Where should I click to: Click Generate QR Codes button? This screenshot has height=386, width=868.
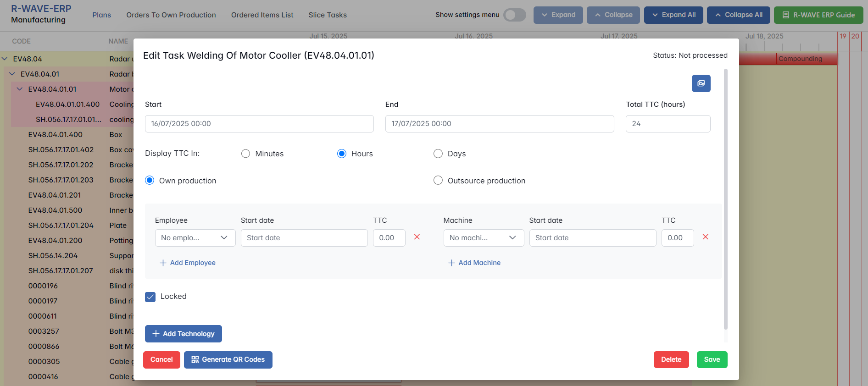(228, 360)
